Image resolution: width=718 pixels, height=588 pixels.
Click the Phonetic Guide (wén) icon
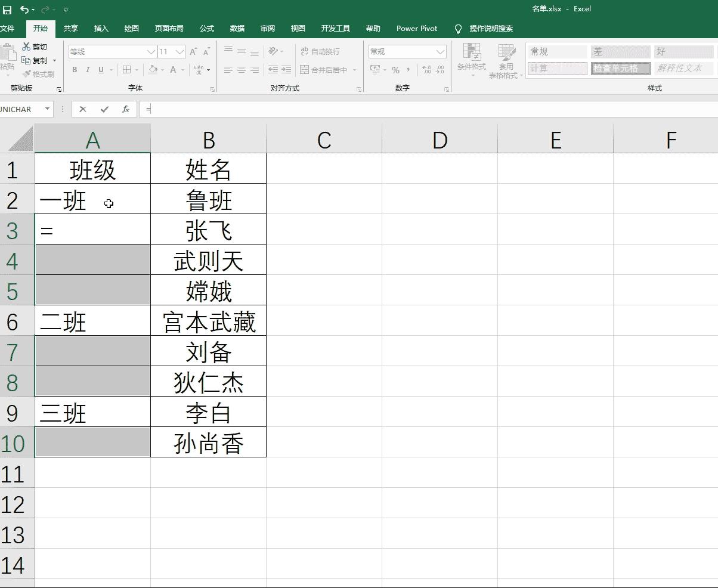(199, 70)
